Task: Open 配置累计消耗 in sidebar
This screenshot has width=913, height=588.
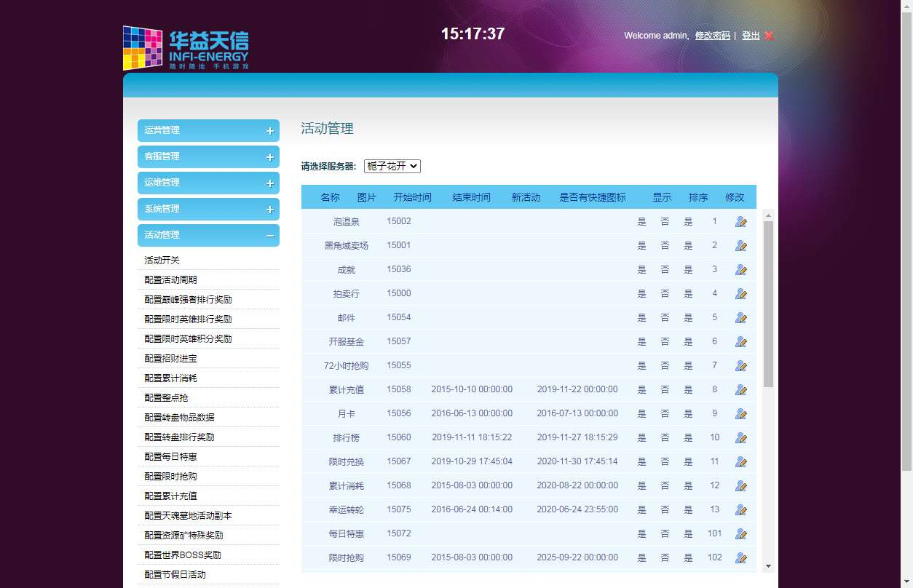Action: click(170, 378)
